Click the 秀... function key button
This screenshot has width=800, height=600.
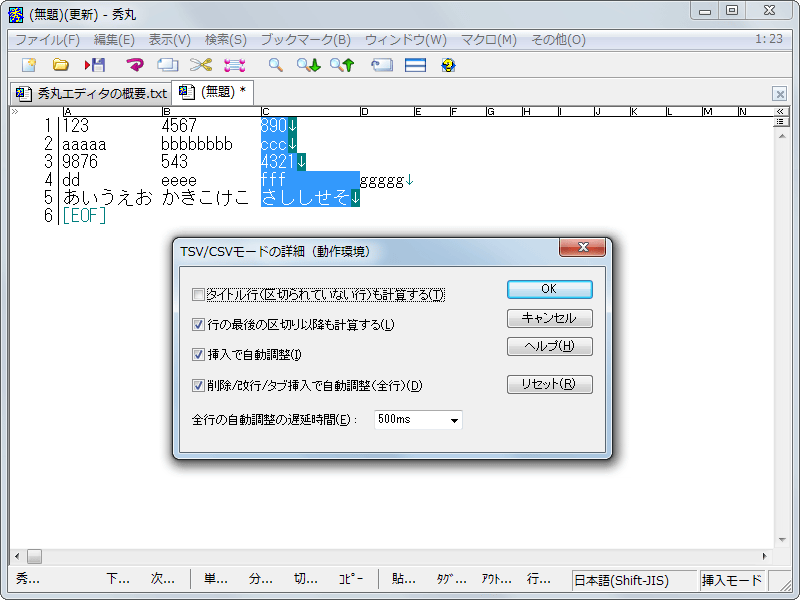click(28, 579)
